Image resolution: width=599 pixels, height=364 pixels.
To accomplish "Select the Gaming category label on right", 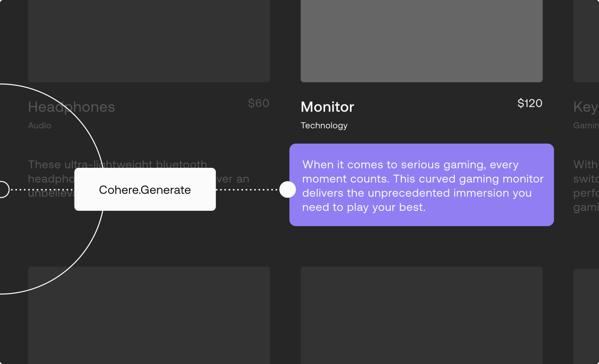I will pyautogui.click(x=586, y=126).
